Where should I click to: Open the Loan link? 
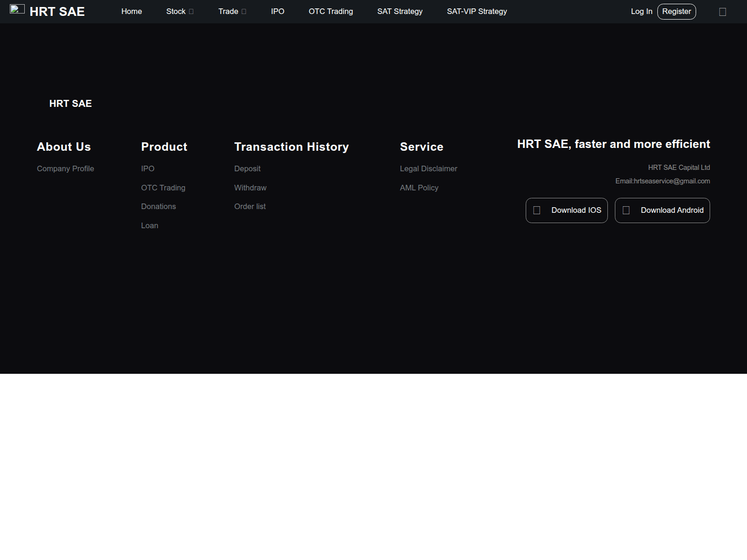tap(149, 225)
